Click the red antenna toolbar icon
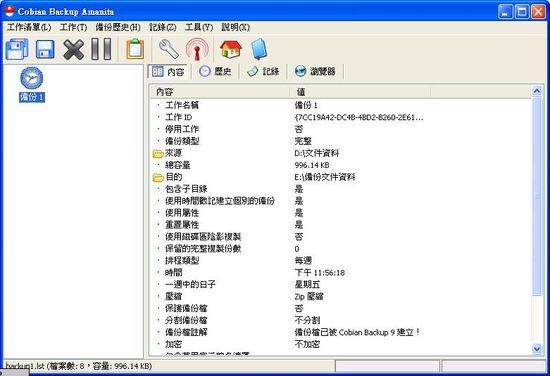 (x=197, y=49)
